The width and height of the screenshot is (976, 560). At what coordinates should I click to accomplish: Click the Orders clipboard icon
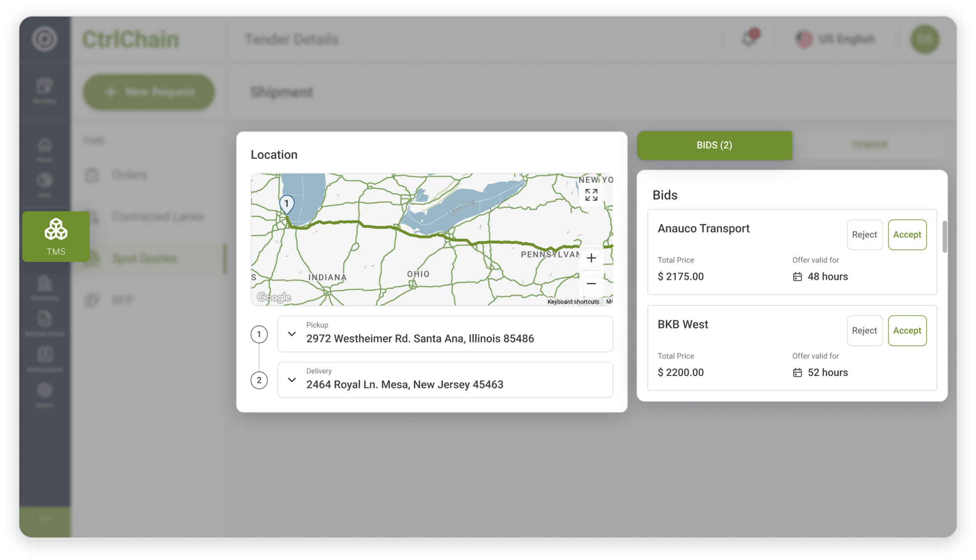tap(92, 175)
